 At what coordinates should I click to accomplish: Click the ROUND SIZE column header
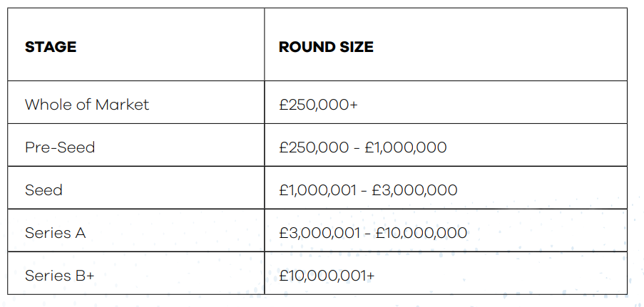[x=446, y=44]
